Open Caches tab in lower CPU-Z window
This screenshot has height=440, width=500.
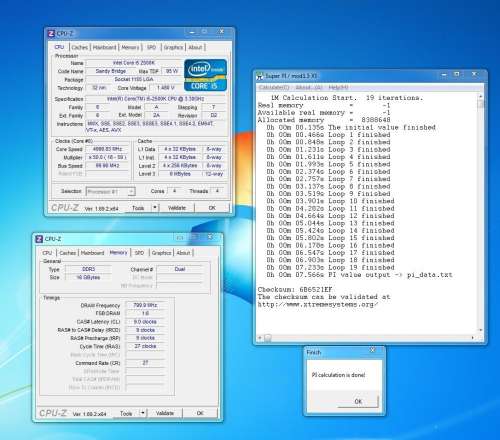[68, 253]
